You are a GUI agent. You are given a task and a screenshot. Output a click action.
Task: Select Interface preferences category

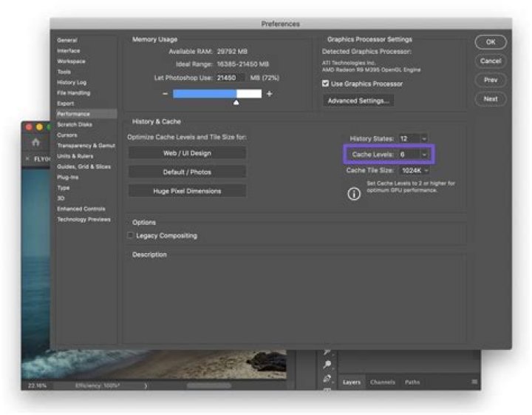(x=68, y=50)
